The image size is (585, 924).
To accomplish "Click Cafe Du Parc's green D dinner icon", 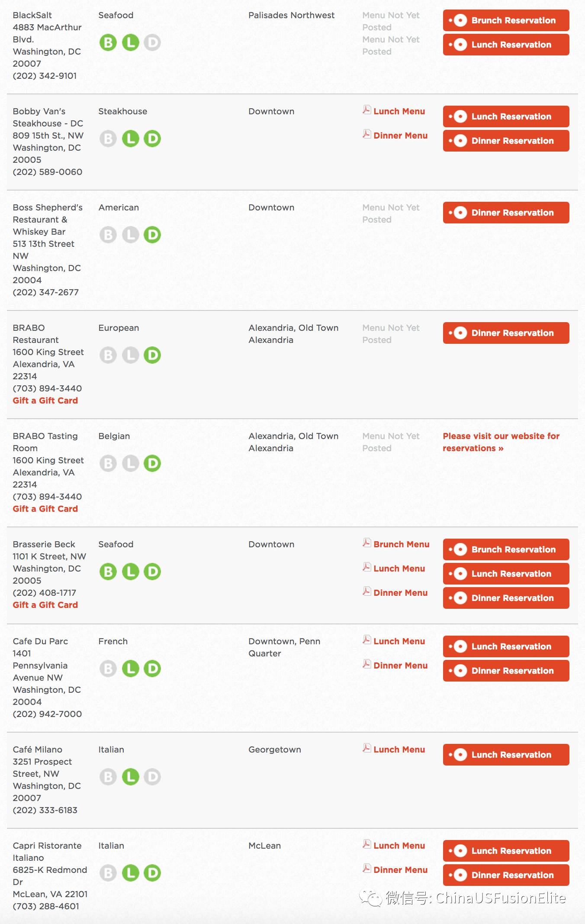I will click(x=152, y=669).
